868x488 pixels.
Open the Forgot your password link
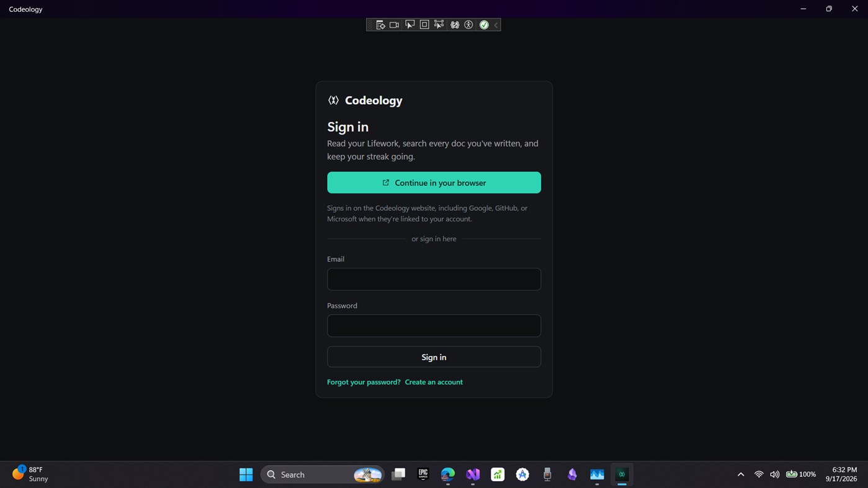click(364, 382)
